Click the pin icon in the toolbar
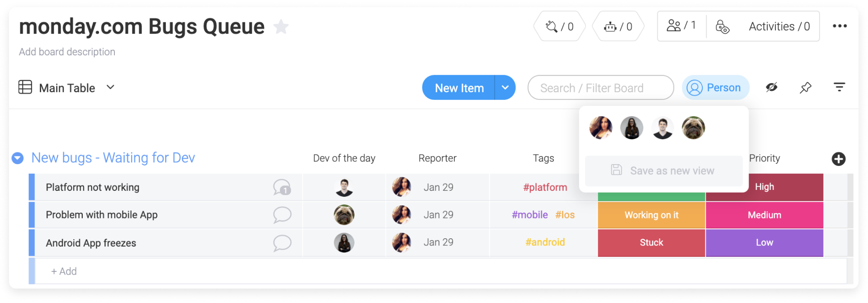The height and width of the screenshot is (303, 868). point(805,88)
